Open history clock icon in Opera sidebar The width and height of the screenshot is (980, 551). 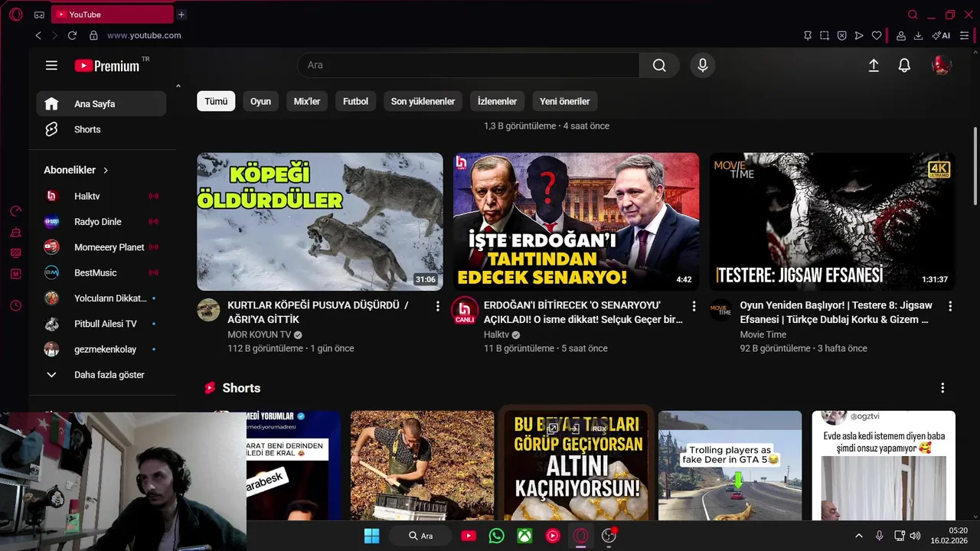(15, 306)
